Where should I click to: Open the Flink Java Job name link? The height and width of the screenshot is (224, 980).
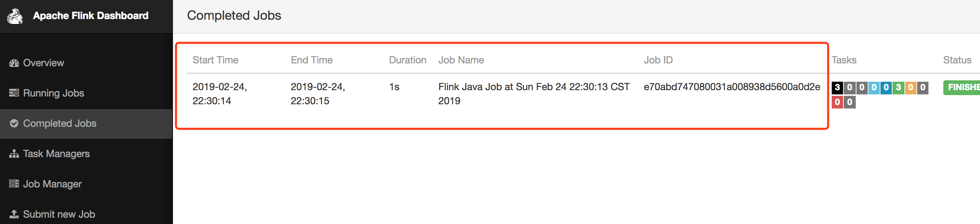click(x=533, y=87)
